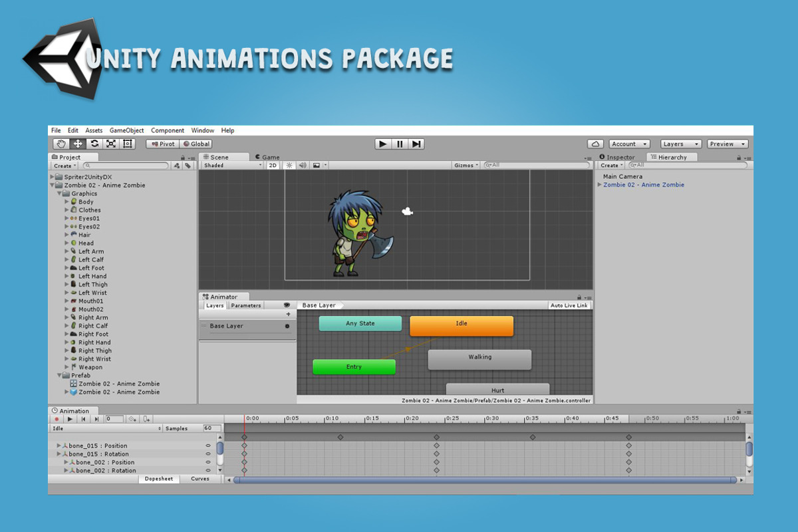Image resolution: width=798 pixels, height=532 pixels.
Task: Open the Component menu
Action: 168,130
